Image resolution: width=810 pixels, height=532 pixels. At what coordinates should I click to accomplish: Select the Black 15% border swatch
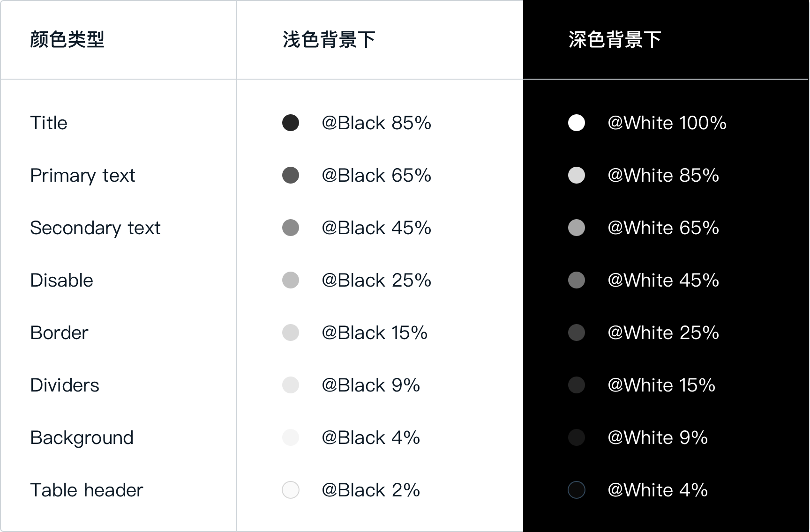tap(291, 332)
